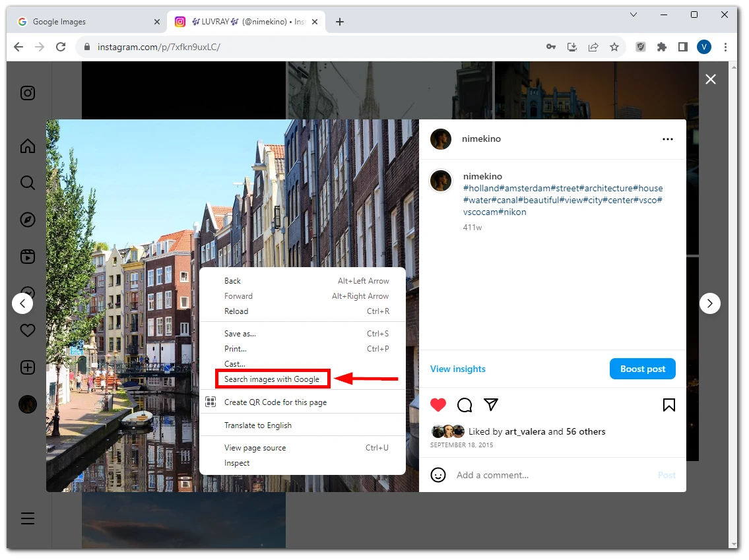
Task: Choose Cast... in context menu
Action: (302, 364)
